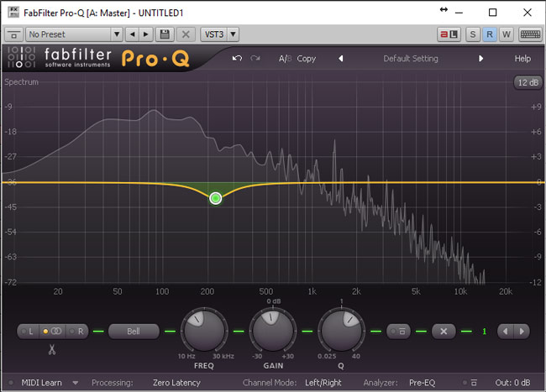Click the Undo arrow icon
This screenshot has width=546, height=392.
[x=237, y=59]
